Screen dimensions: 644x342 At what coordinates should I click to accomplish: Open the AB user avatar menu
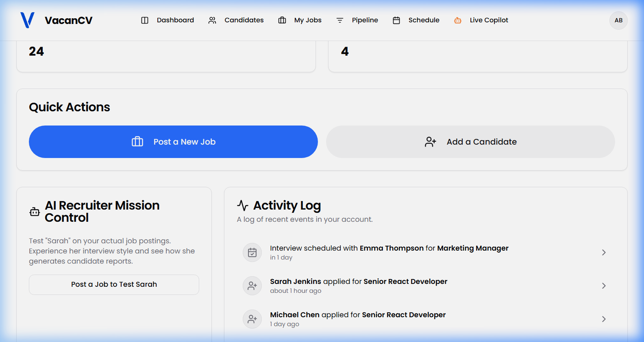tap(618, 20)
